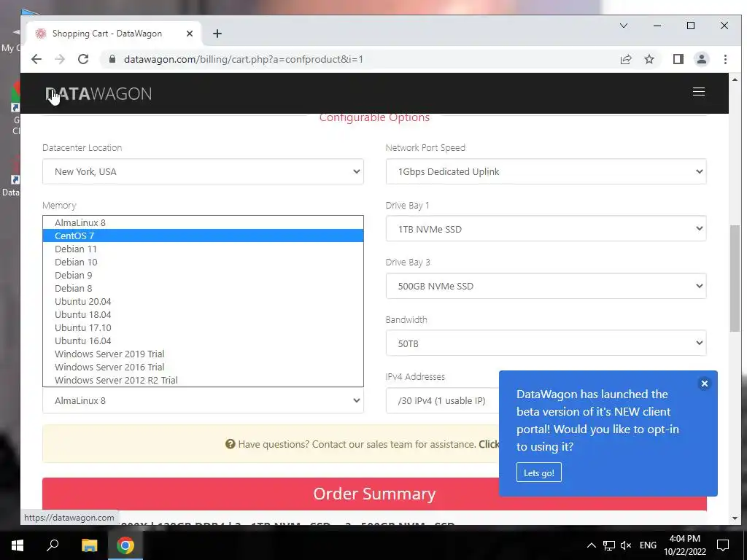Click the Order Summary header
Image resolution: width=747 pixels, height=560 pixels.
(x=374, y=494)
